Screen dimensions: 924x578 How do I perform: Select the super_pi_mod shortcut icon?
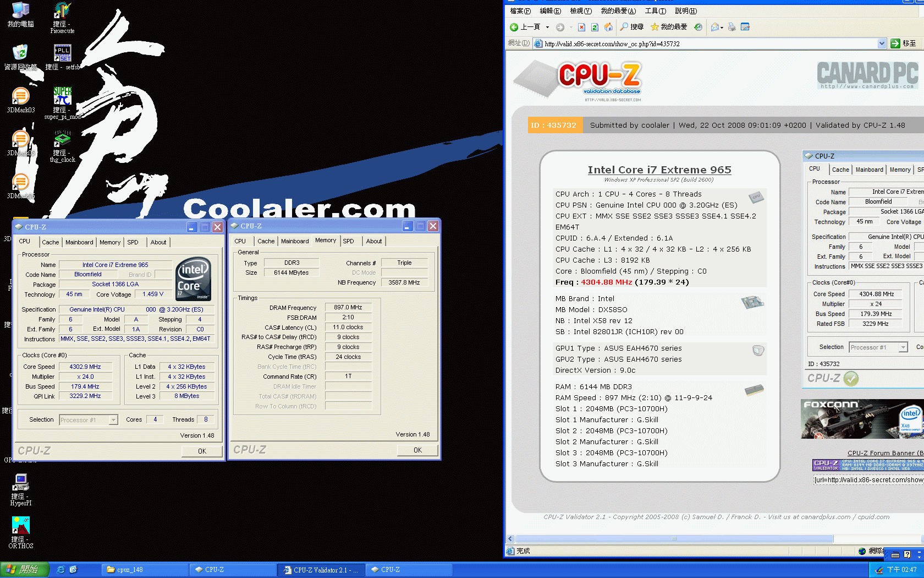point(62,103)
